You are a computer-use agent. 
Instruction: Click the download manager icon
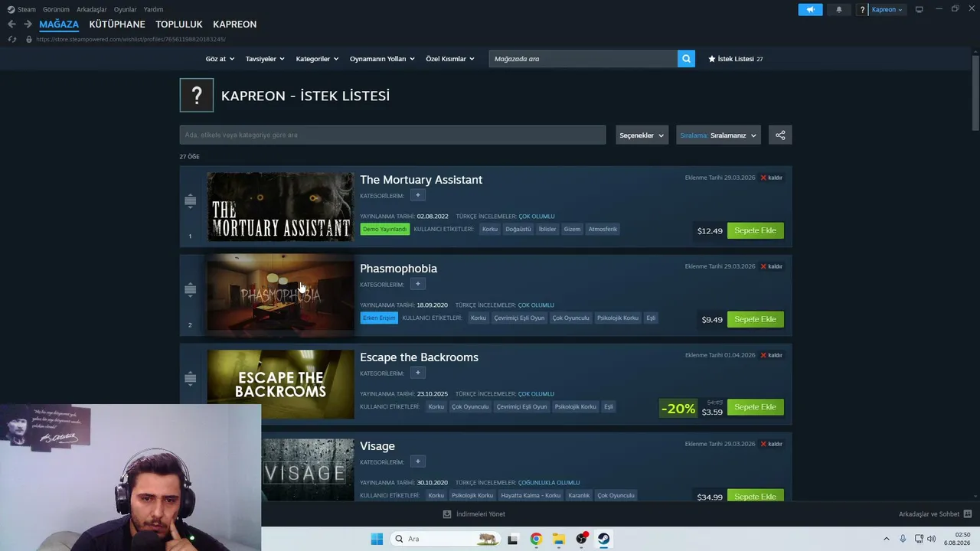tap(447, 514)
